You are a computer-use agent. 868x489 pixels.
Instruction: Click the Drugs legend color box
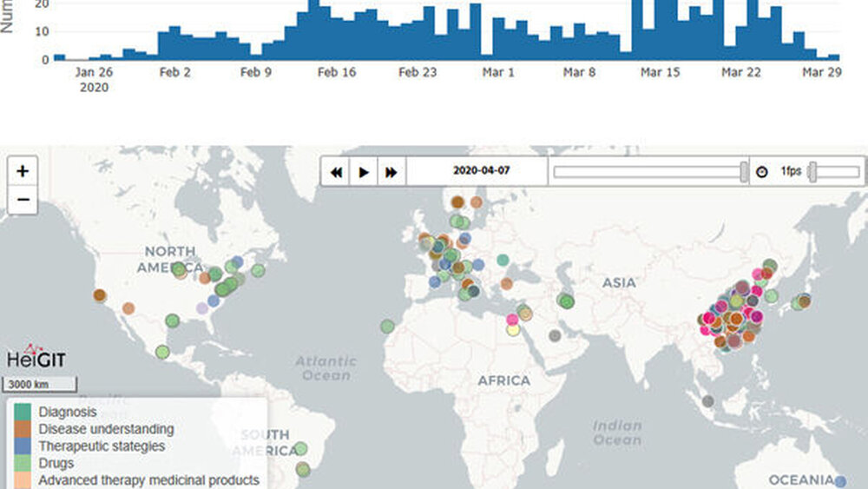click(x=23, y=463)
